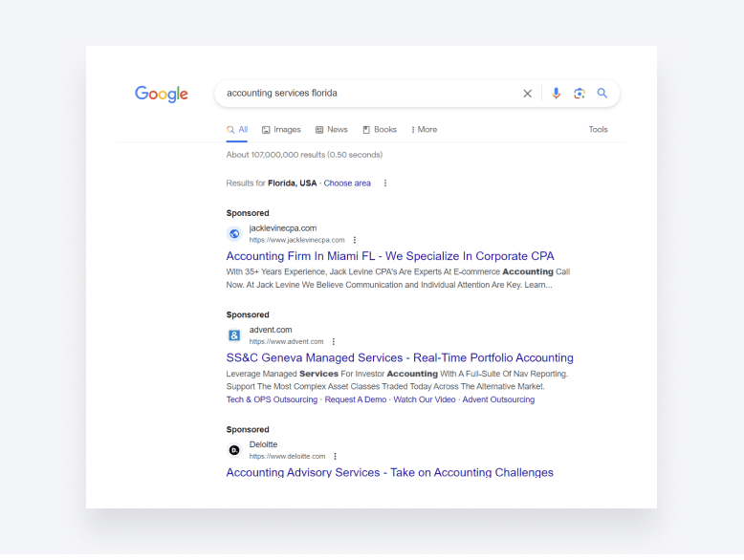The height and width of the screenshot is (560, 744).
Task: Open options menu beside advent.com URL
Action: click(334, 341)
